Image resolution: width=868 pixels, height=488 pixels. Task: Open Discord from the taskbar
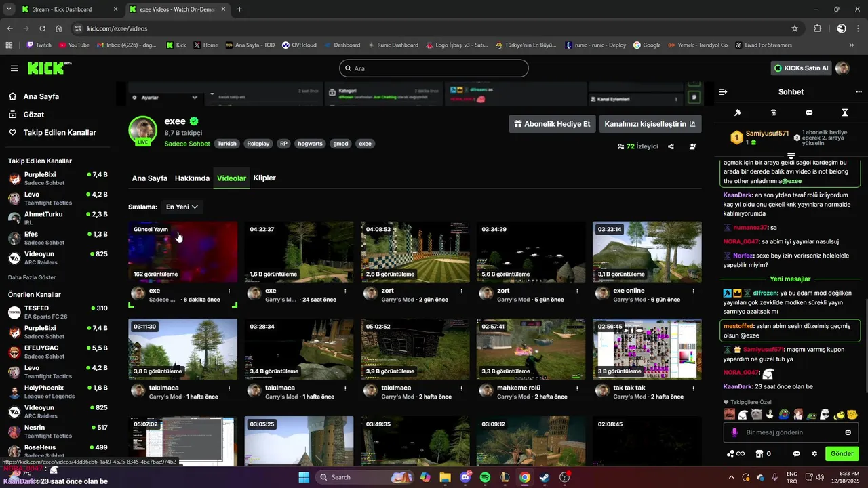coord(465,477)
